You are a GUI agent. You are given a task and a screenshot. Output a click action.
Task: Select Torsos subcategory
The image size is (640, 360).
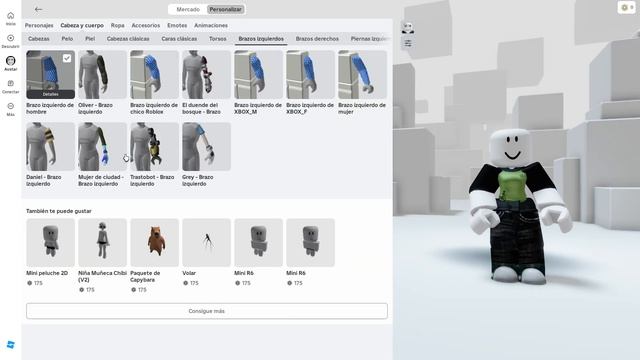click(x=218, y=39)
